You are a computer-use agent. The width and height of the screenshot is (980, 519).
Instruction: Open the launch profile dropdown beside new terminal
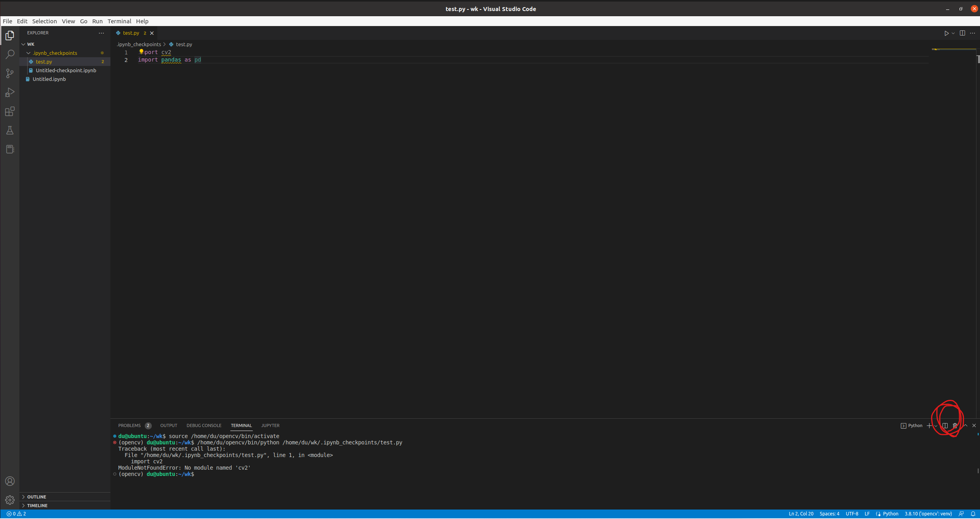936,426
